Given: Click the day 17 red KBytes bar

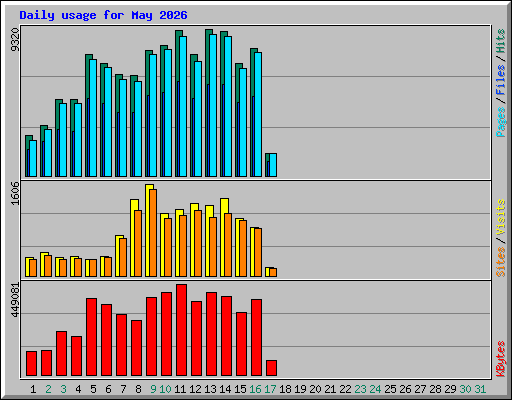Looking at the screenshot, I should click(x=272, y=368).
